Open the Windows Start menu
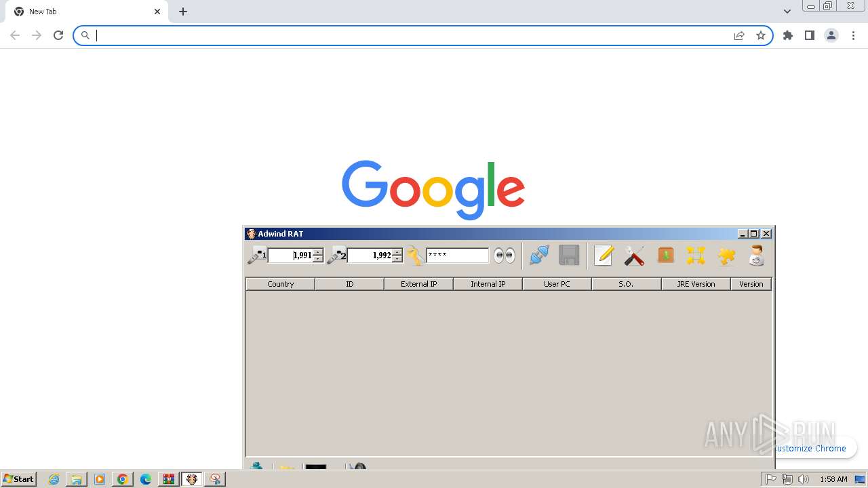Viewport: 868px width, 488px height. 19,479
